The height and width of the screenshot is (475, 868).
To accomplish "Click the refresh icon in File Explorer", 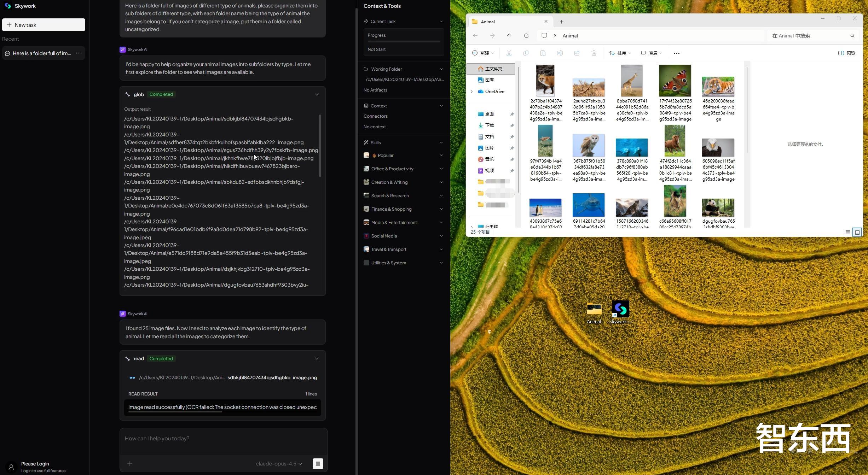I will (526, 36).
